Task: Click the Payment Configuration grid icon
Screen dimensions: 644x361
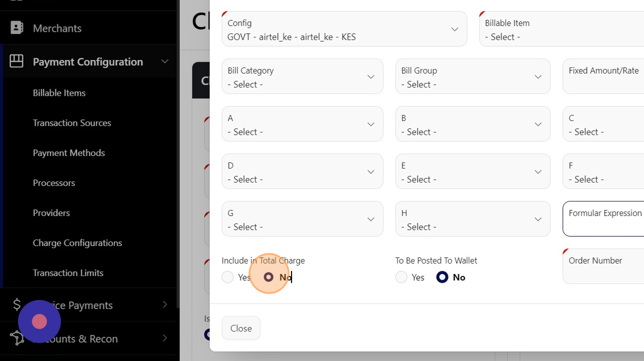Action: 17,61
